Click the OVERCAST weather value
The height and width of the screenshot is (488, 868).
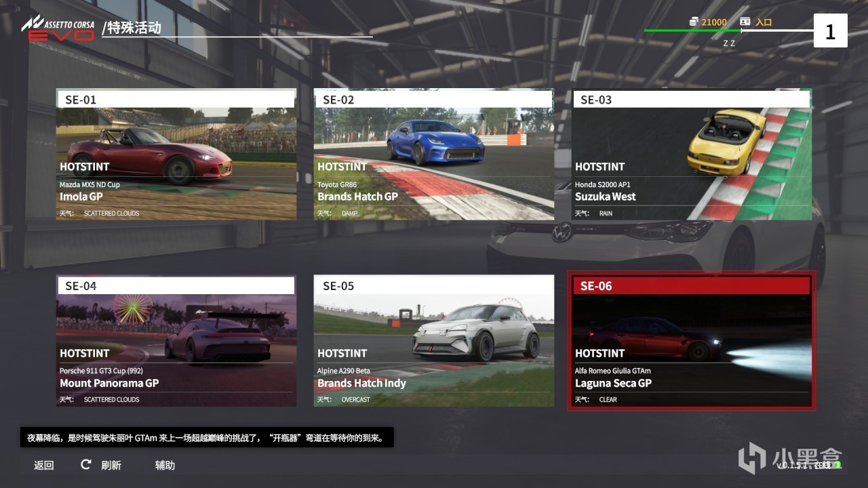355,400
